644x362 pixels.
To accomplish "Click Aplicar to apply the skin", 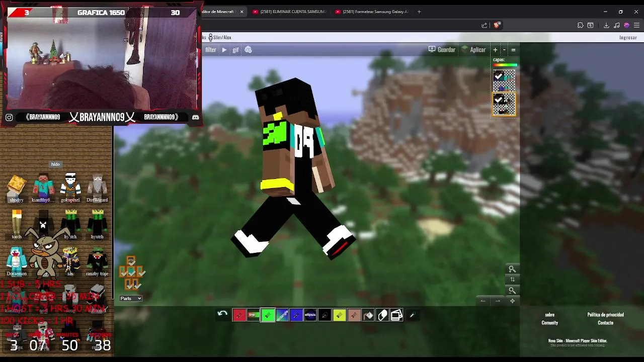I will point(473,50).
